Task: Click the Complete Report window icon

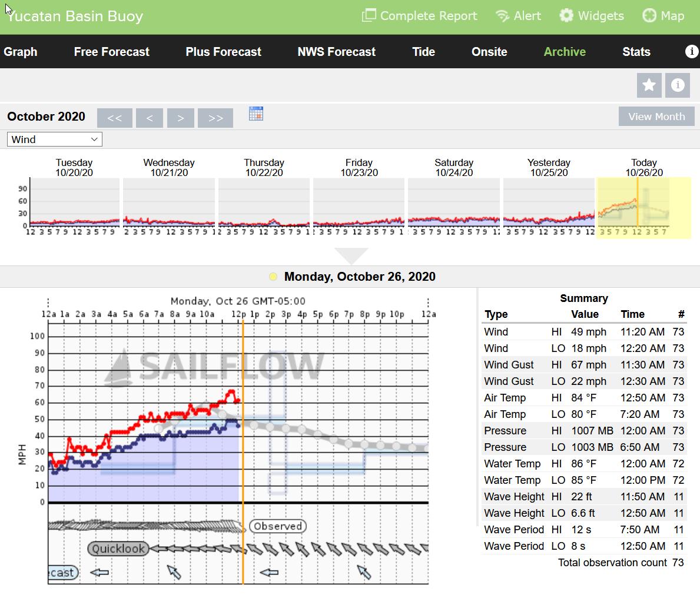Action: point(369,16)
